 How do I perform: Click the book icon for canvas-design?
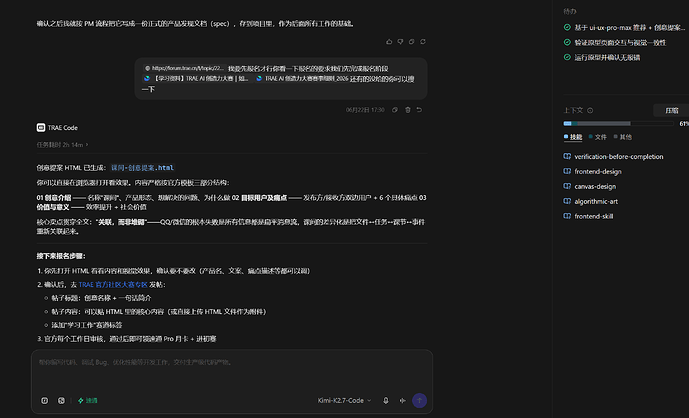567,186
